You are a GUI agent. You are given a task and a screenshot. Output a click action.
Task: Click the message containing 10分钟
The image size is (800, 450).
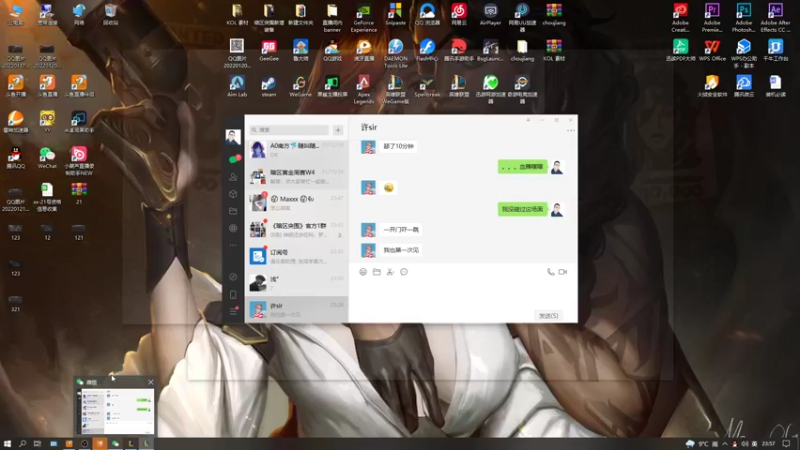click(x=398, y=146)
